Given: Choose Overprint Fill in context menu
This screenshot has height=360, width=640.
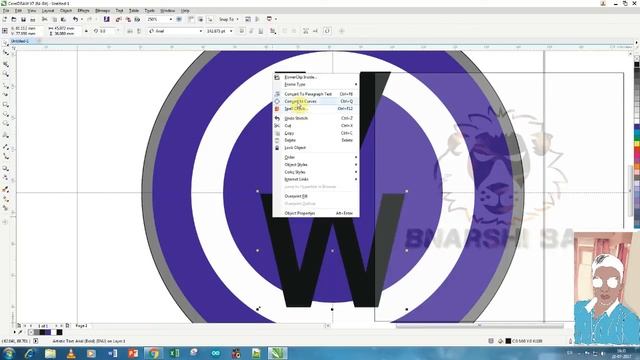Looking at the screenshot, I should (316, 196).
